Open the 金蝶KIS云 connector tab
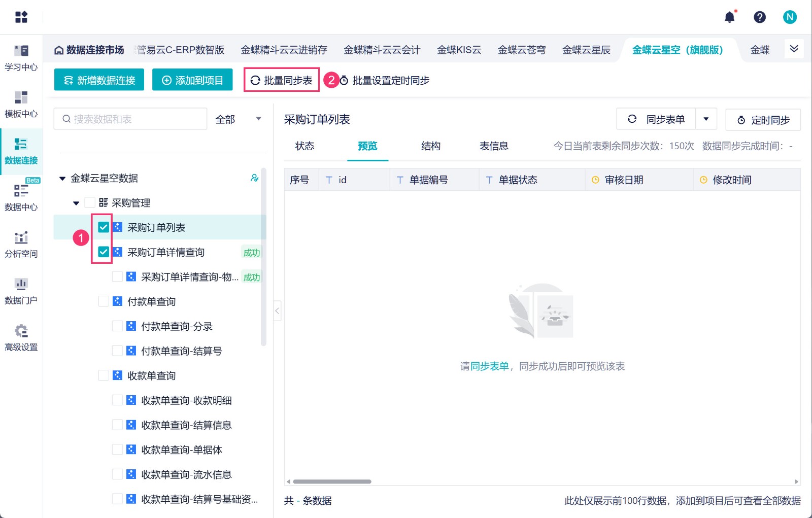The width and height of the screenshot is (812, 518). coord(459,50)
